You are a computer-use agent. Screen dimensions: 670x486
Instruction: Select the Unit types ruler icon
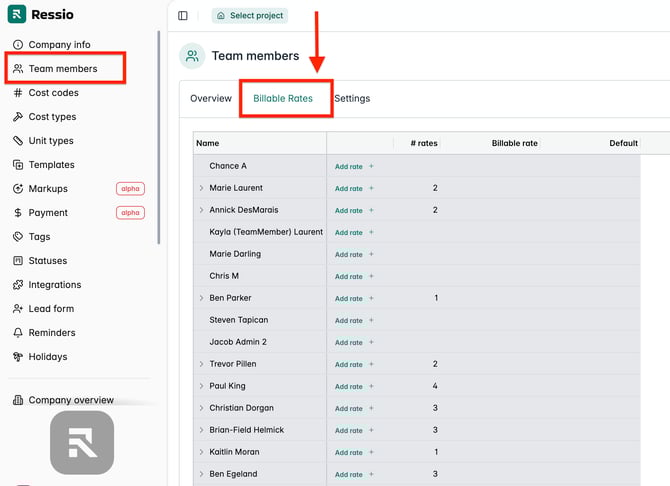18,141
